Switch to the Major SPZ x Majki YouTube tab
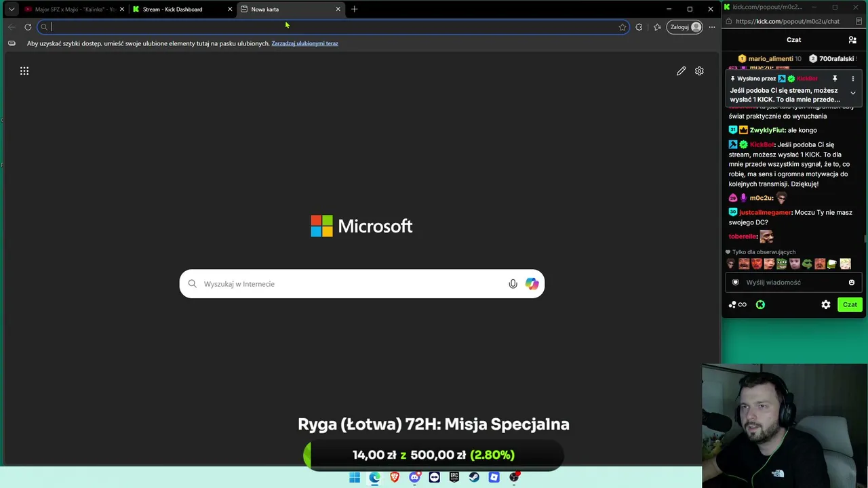This screenshot has height=488, width=868. [x=75, y=9]
